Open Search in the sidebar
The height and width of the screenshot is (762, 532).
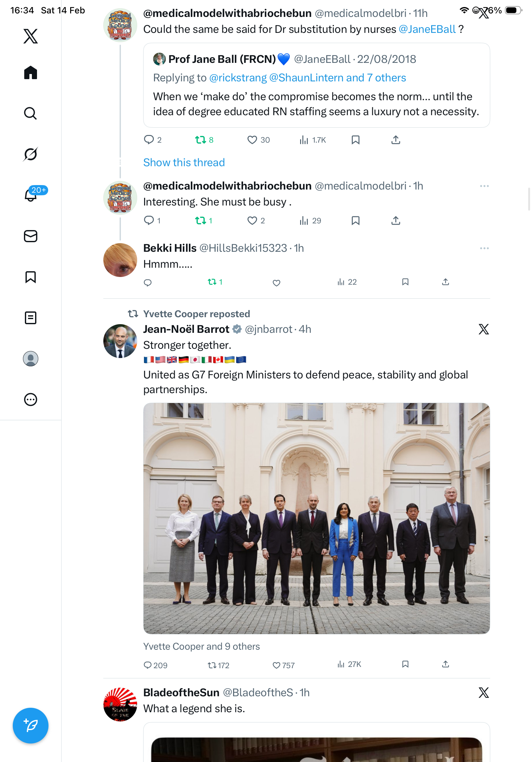[x=31, y=114]
